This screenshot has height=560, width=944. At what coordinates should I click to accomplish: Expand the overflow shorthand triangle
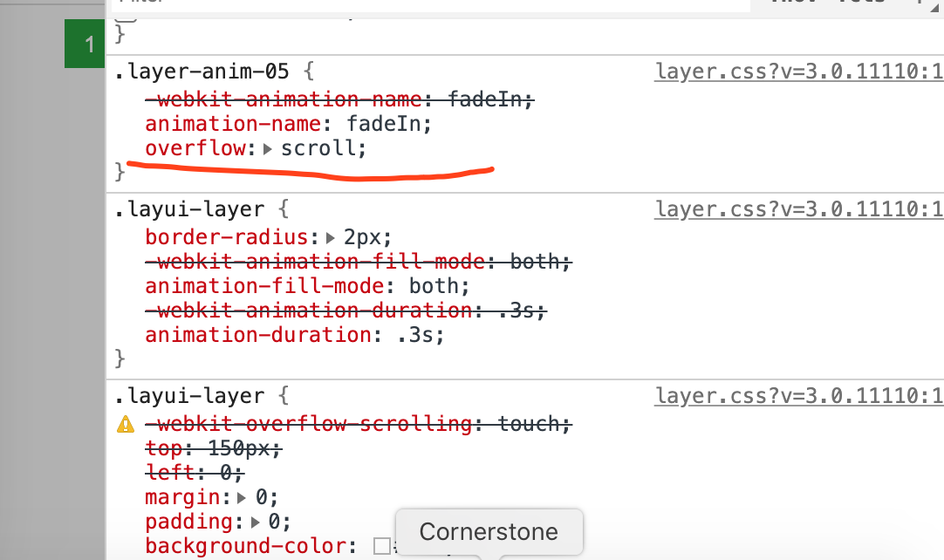click(268, 149)
